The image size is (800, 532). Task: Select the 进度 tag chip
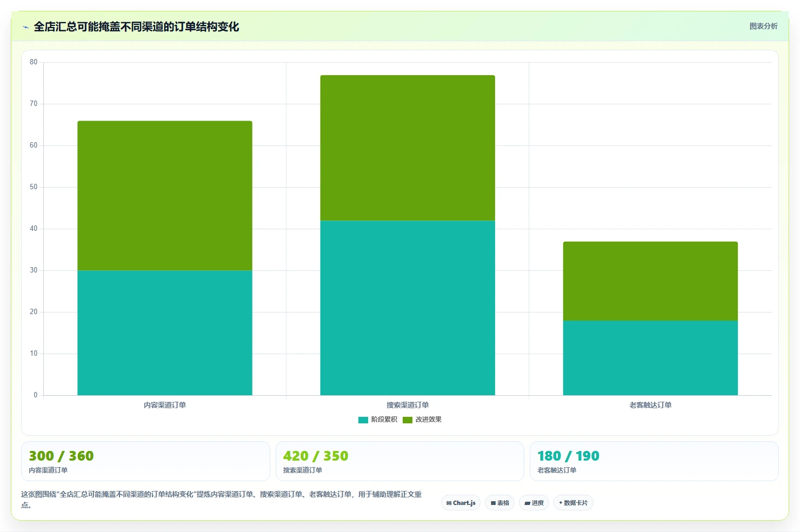tap(534, 503)
